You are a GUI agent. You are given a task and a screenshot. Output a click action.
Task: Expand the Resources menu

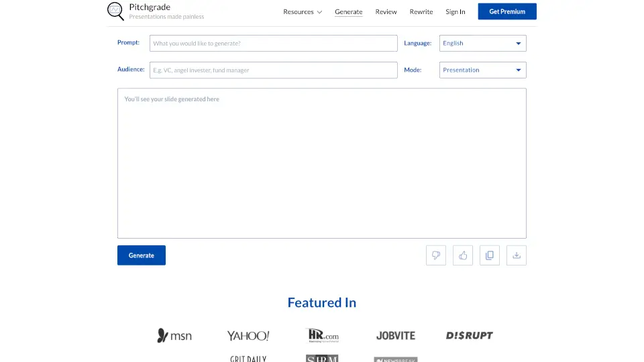pos(303,12)
